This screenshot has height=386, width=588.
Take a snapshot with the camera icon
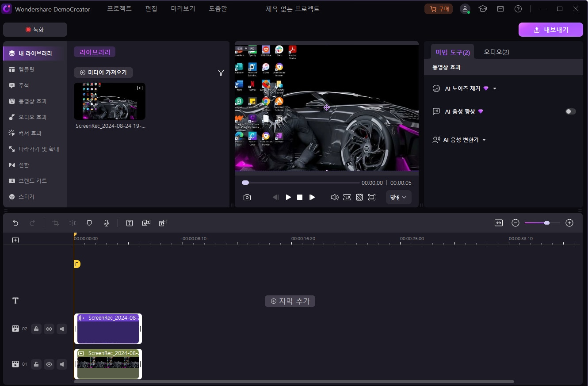point(247,197)
